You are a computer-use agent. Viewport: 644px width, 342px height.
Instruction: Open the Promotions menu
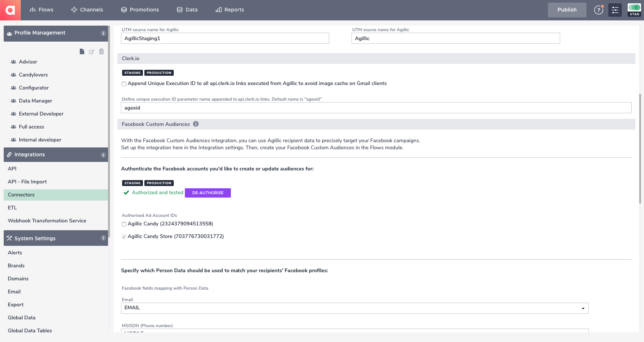tap(140, 10)
